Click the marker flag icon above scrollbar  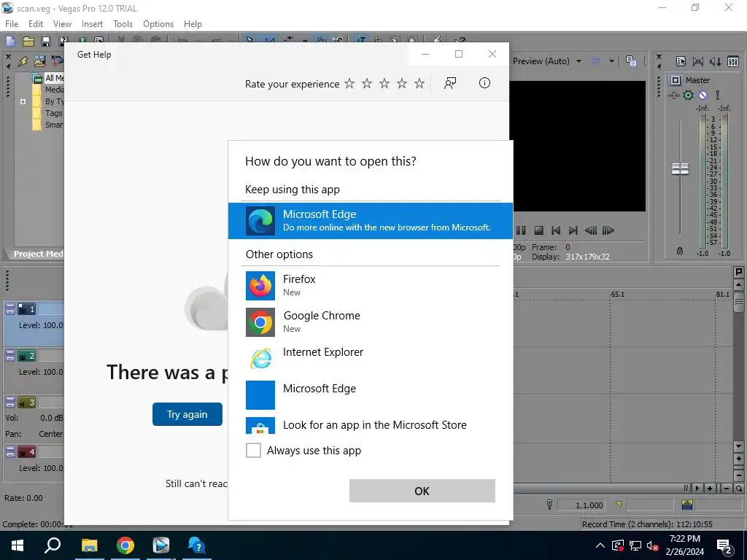739,272
